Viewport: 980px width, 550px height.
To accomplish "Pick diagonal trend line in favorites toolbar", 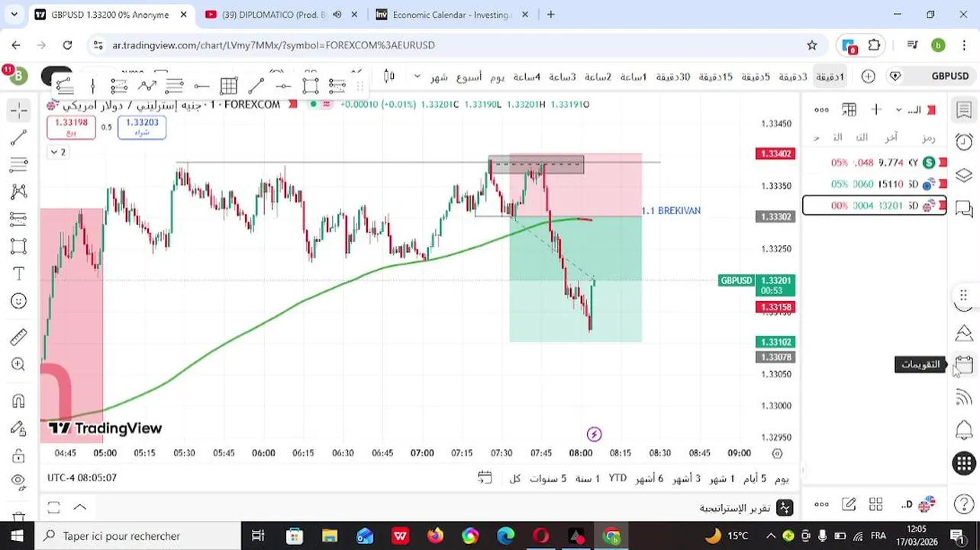I will (x=256, y=86).
